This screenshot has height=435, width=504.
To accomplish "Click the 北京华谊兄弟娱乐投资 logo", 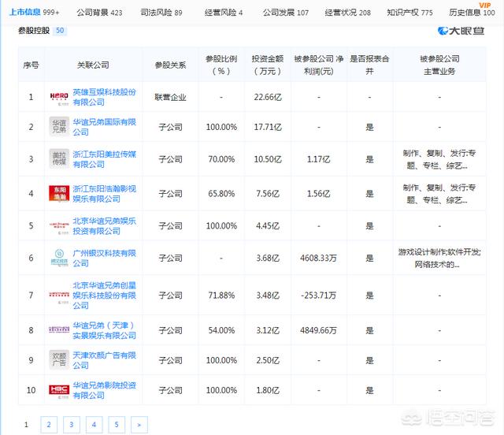I will pyautogui.click(x=59, y=226).
